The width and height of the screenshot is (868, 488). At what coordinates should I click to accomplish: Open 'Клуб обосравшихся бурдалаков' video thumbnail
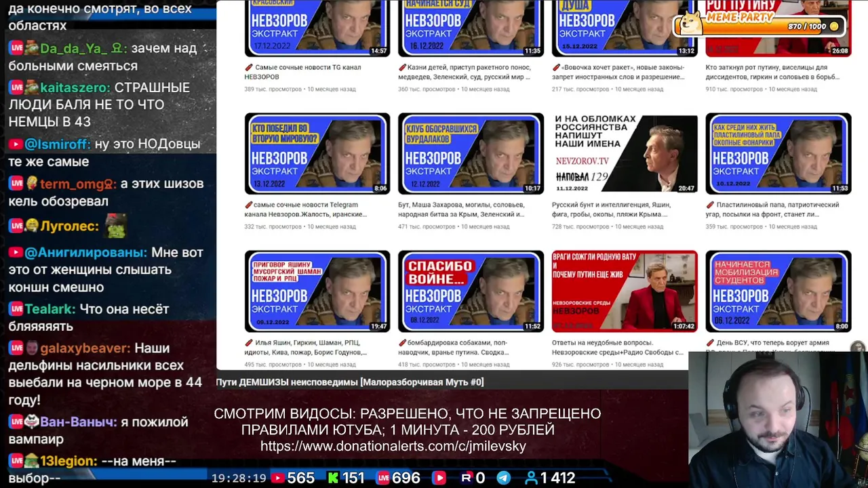click(471, 154)
